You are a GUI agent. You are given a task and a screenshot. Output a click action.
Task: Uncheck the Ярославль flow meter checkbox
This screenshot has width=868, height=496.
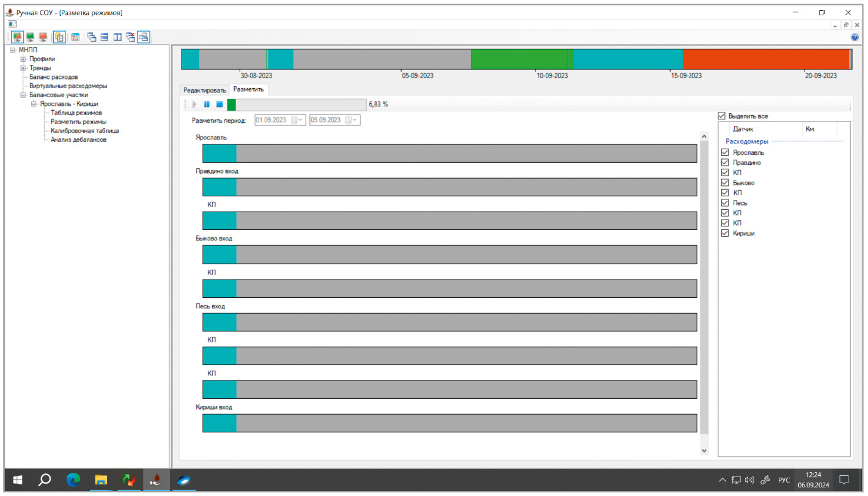[726, 153]
